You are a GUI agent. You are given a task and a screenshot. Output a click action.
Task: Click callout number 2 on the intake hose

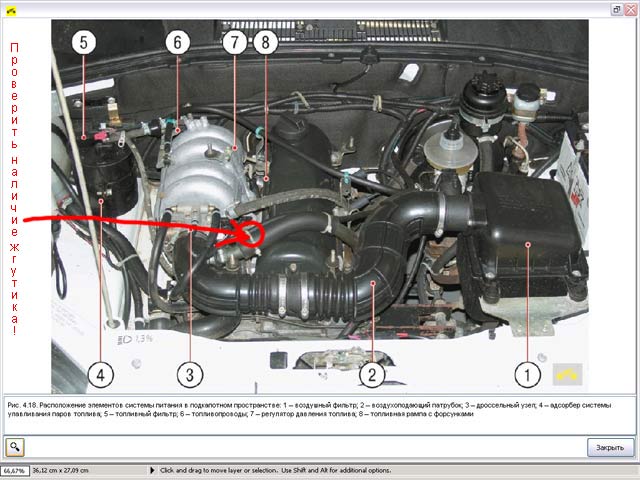click(371, 374)
